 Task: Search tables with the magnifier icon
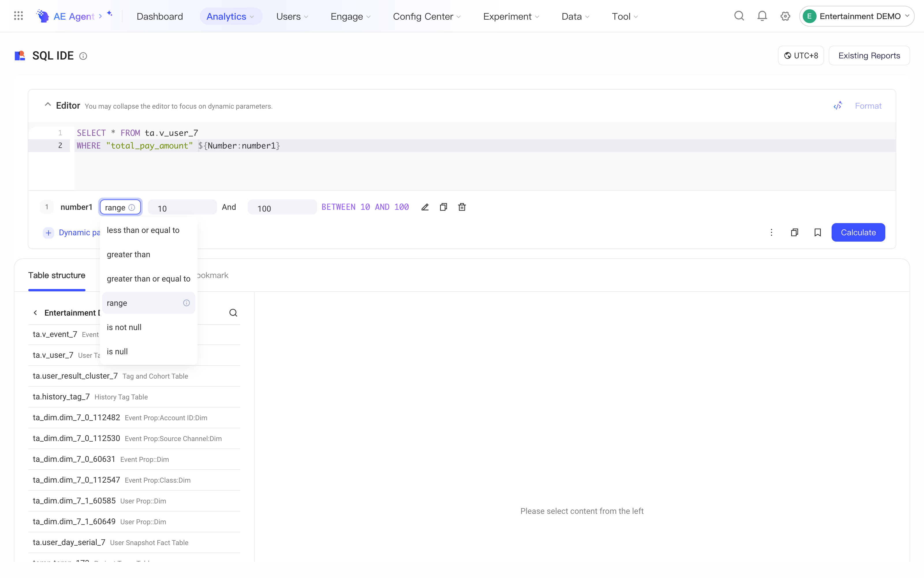(233, 313)
